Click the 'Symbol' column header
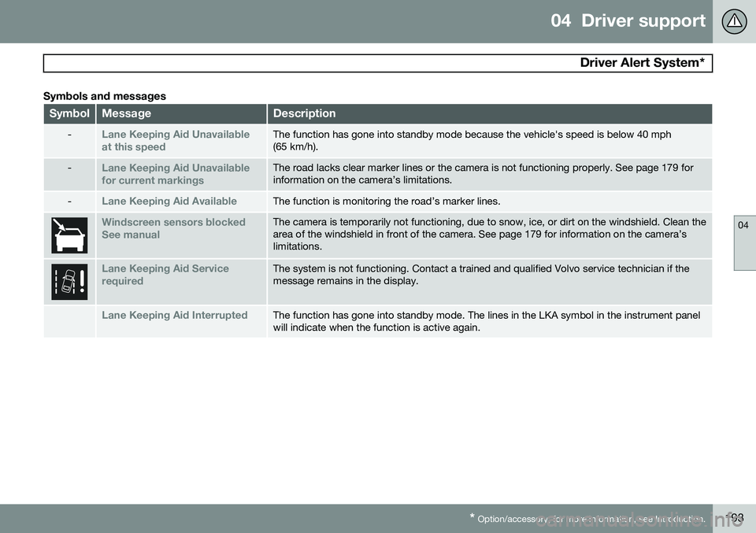Viewport: 756px width, 533px height. (69, 113)
